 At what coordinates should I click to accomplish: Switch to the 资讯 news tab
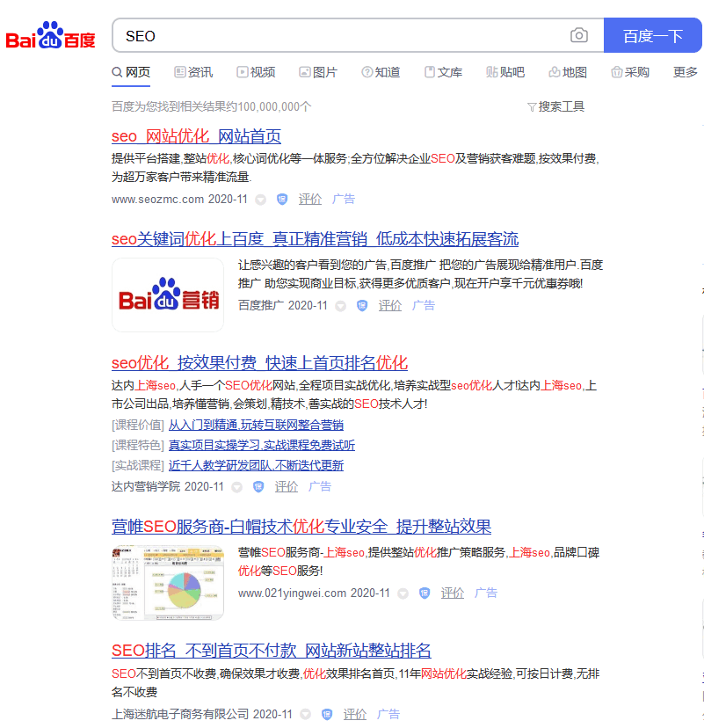(193, 72)
